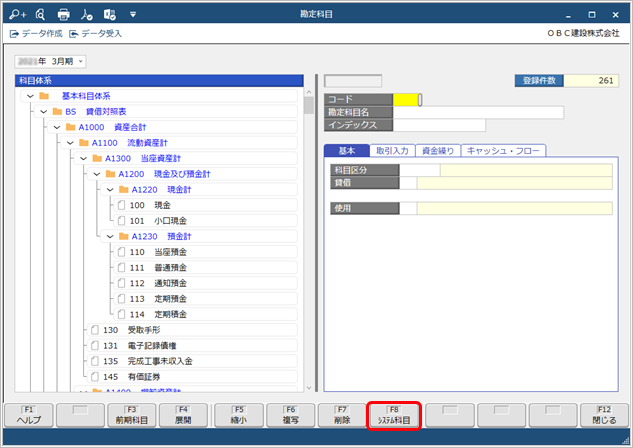Screen dimensions: 633x448
Task: Click the F8 システム科目 button
Action: pos(394,415)
